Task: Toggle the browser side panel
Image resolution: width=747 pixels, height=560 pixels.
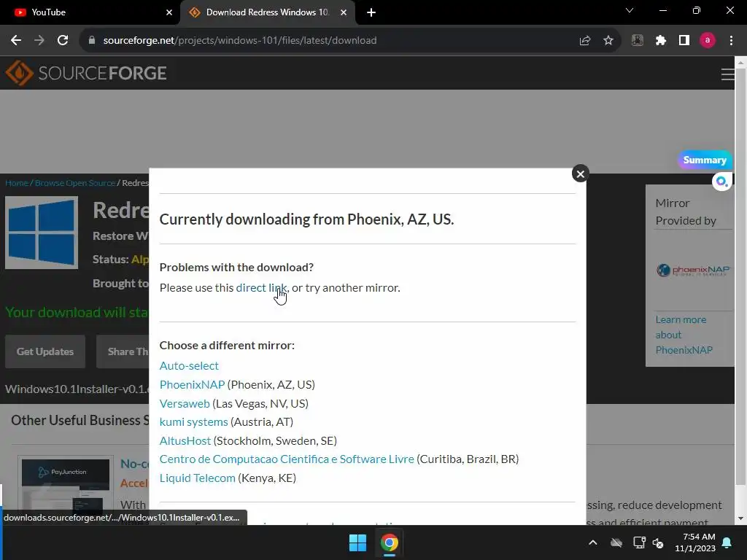Action: coord(684,41)
